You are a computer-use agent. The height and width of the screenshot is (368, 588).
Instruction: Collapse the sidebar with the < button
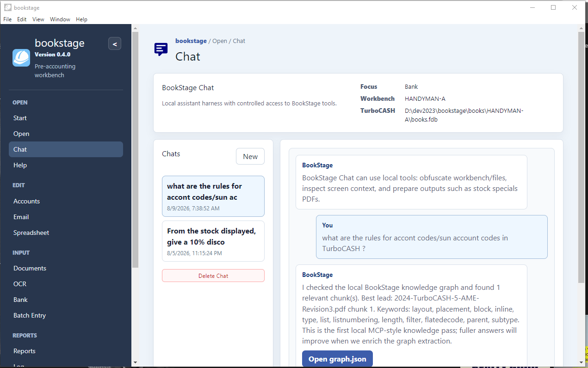115,44
